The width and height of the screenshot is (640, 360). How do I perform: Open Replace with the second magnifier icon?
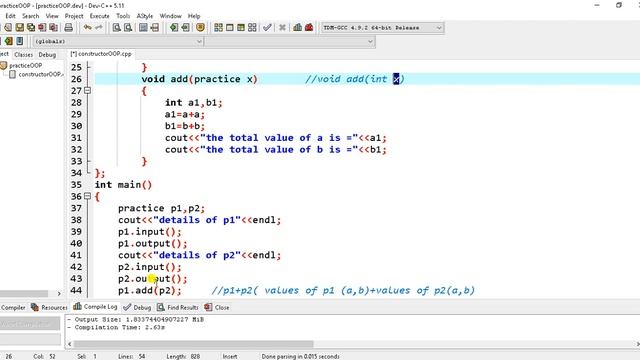(128, 27)
